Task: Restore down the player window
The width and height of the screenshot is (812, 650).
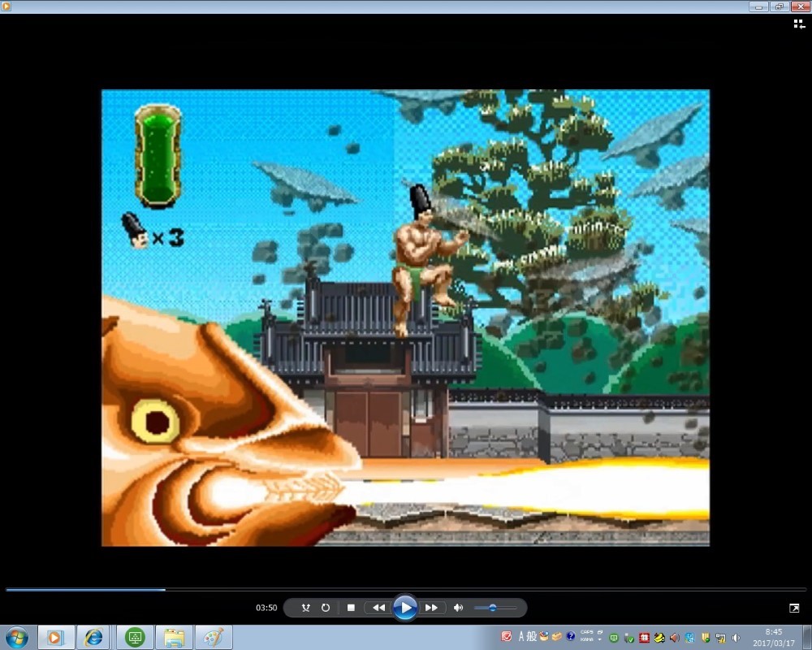Action: pos(779,6)
